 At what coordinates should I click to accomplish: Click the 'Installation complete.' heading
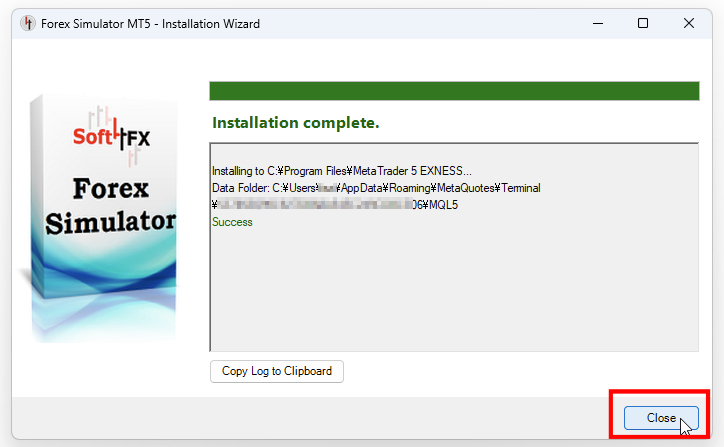(x=296, y=123)
